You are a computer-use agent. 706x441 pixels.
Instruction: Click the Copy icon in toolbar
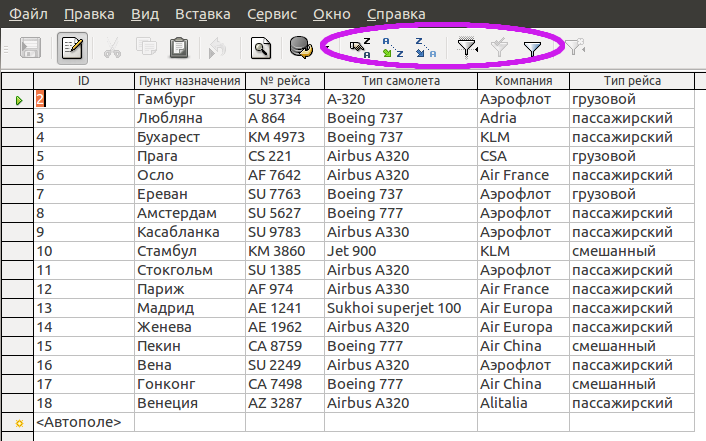(x=146, y=47)
